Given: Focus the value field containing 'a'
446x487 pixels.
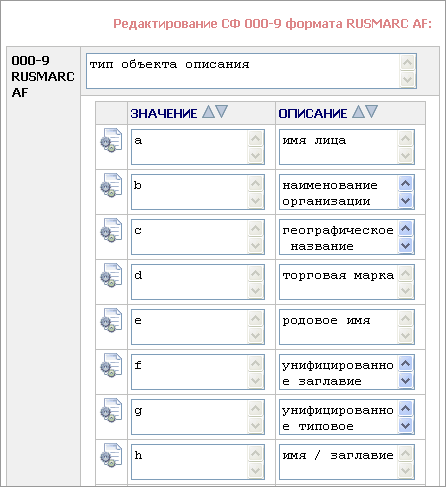Looking at the screenshot, I should [x=198, y=147].
